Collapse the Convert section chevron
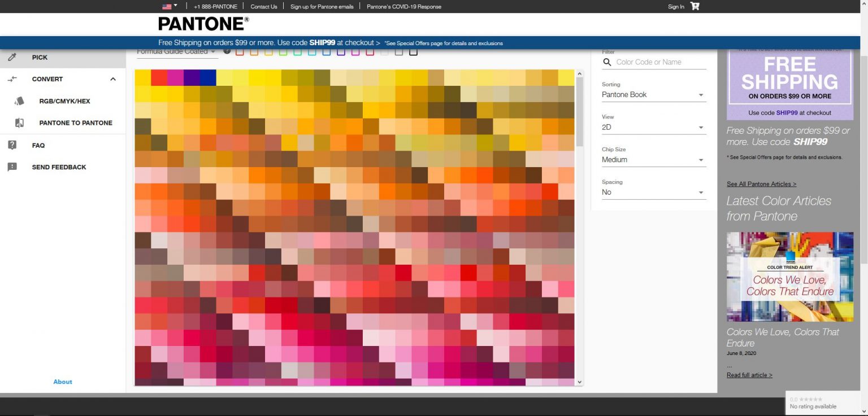The width and height of the screenshot is (868, 416). tap(112, 79)
